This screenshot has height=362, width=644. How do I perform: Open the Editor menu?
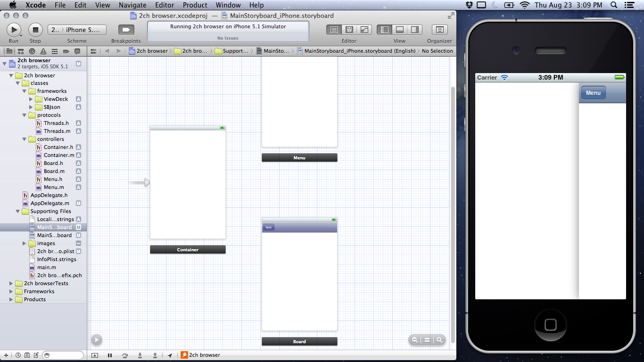(165, 5)
